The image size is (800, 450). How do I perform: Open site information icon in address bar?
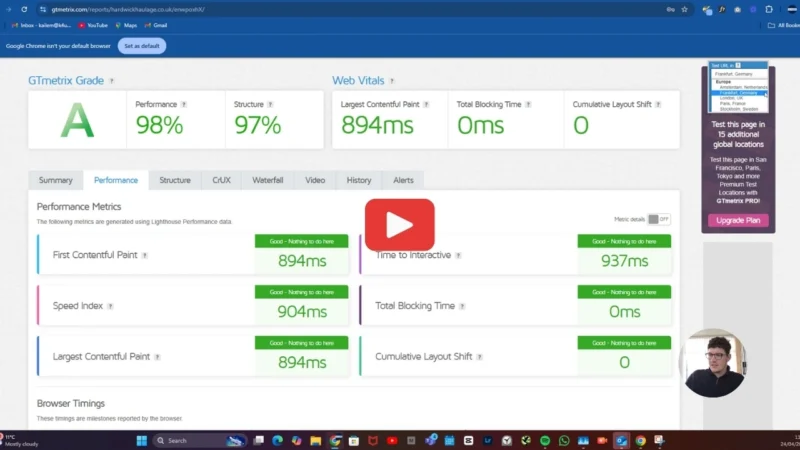click(43, 9)
